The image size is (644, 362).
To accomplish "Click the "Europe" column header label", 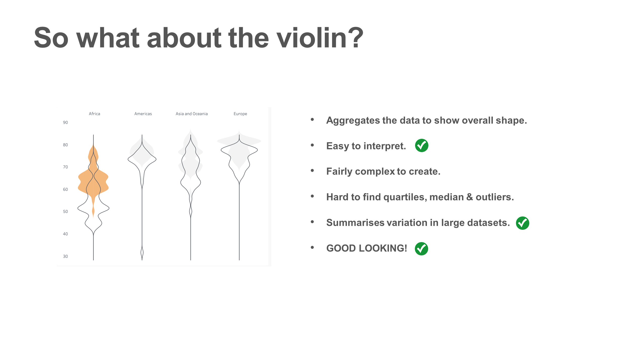I will click(240, 114).
